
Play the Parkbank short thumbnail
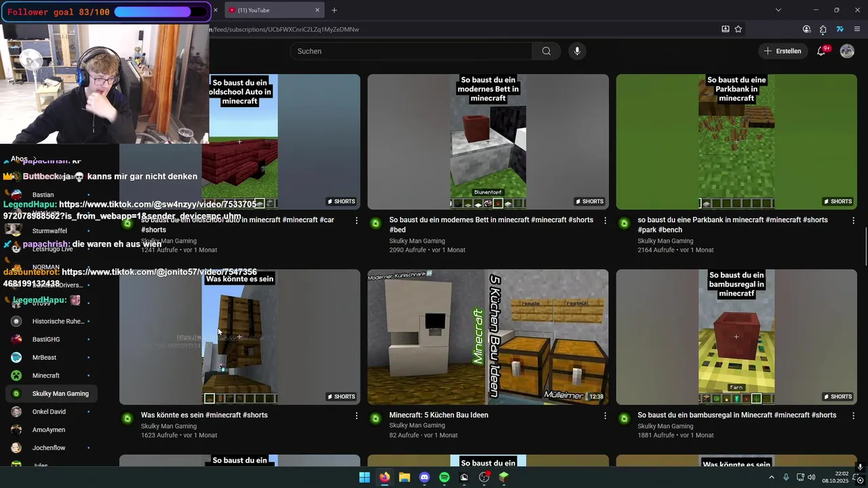pos(736,142)
